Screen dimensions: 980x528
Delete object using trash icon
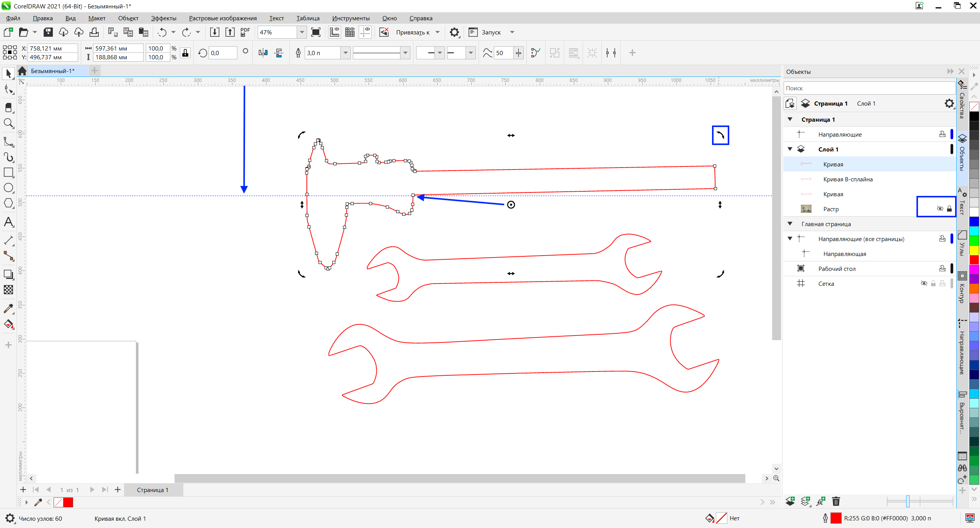pos(836,501)
